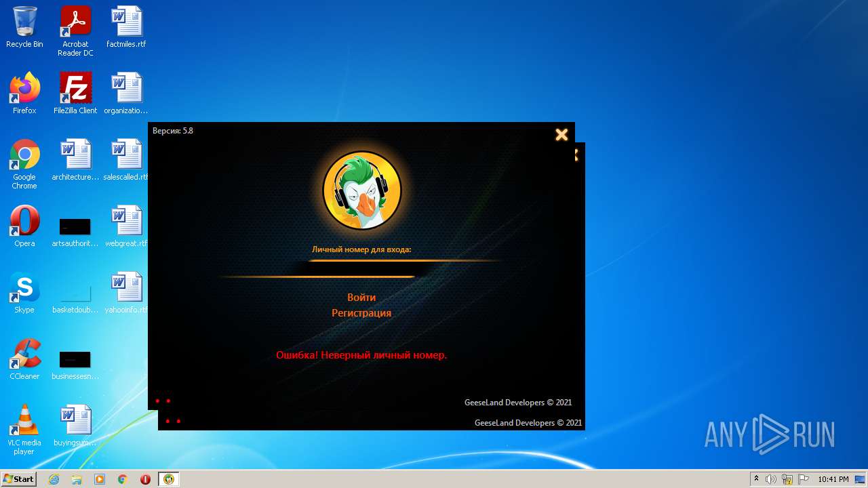Click the Войти login button
Viewport: 868px width, 488px height.
pyautogui.click(x=361, y=298)
